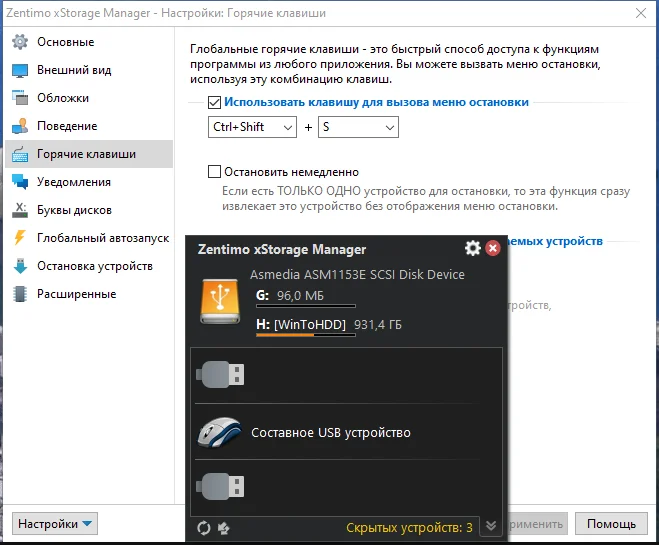Screen dimensions: 659x545
Task: Click the drive icon beside Буквы дисков
Action: click(20, 210)
